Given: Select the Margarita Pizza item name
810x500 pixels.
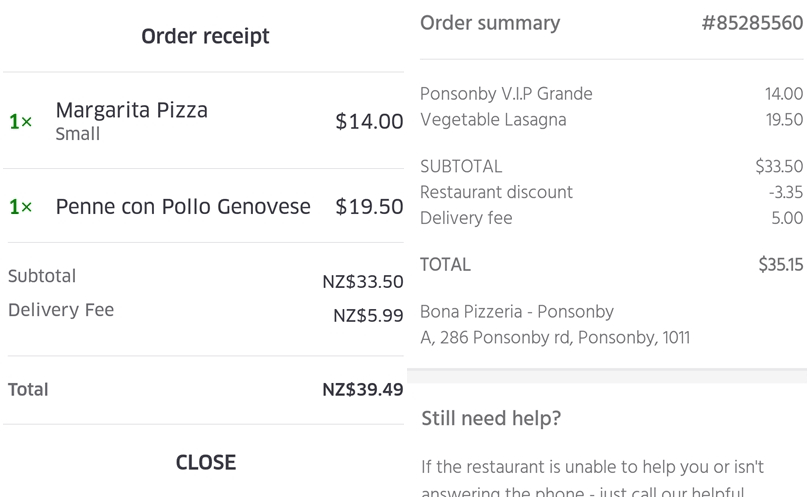Looking at the screenshot, I should click(131, 110).
